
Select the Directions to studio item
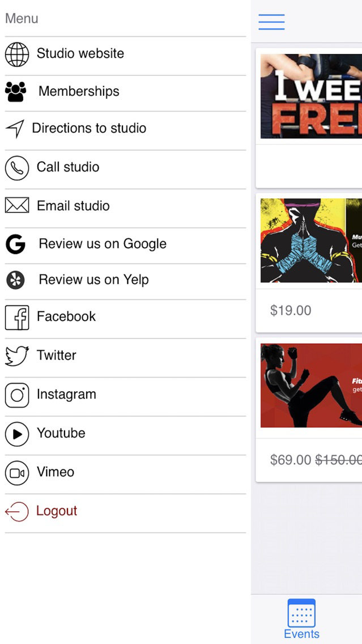(x=125, y=129)
